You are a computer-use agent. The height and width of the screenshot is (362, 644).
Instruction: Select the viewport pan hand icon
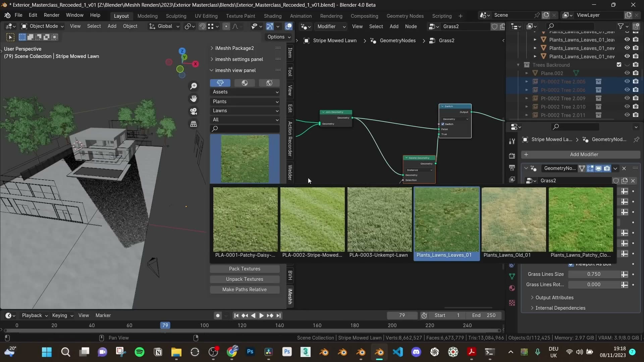pos(194,99)
